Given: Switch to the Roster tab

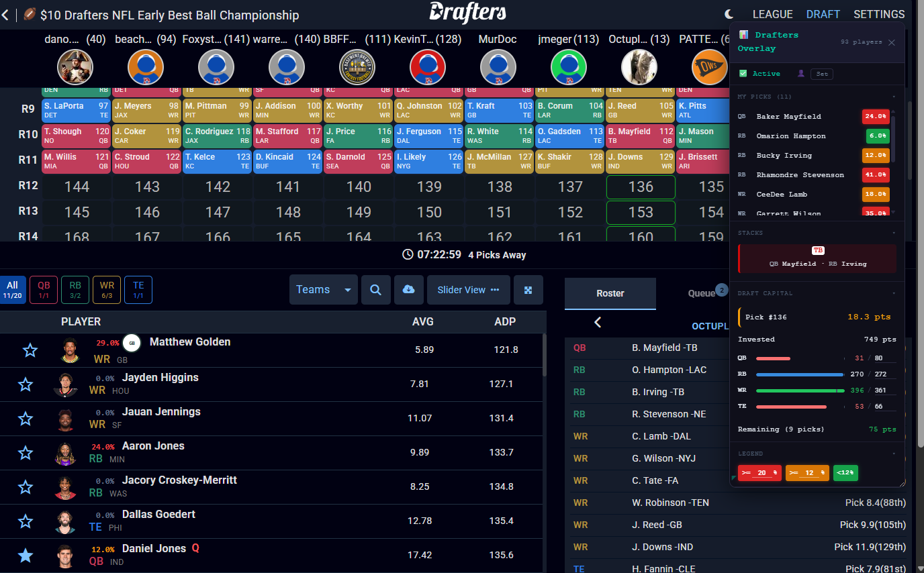Looking at the screenshot, I should (x=610, y=293).
